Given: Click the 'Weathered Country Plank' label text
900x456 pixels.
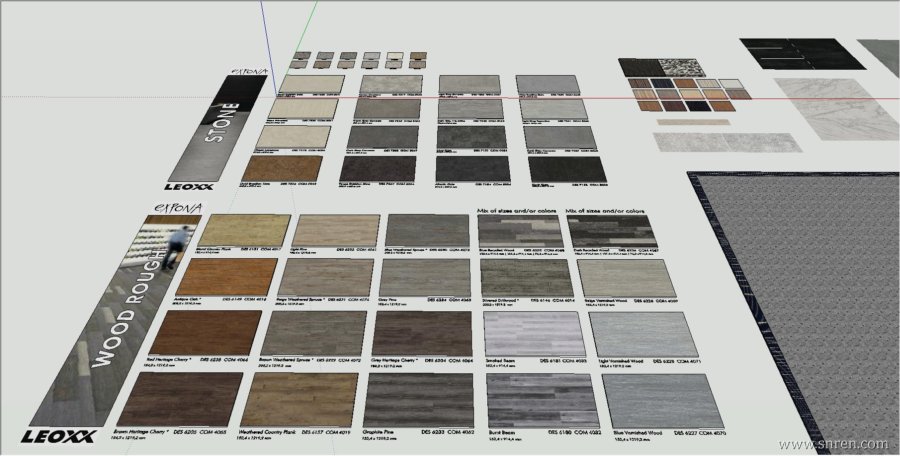Looking at the screenshot, I should (x=267, y=431).
